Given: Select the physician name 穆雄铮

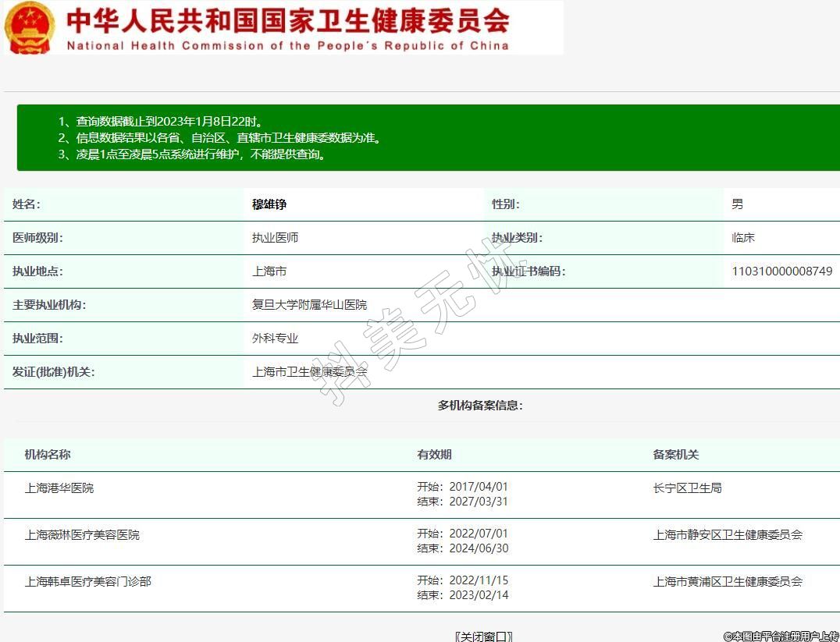Looking at the screenshot, I should coord(269,204).
